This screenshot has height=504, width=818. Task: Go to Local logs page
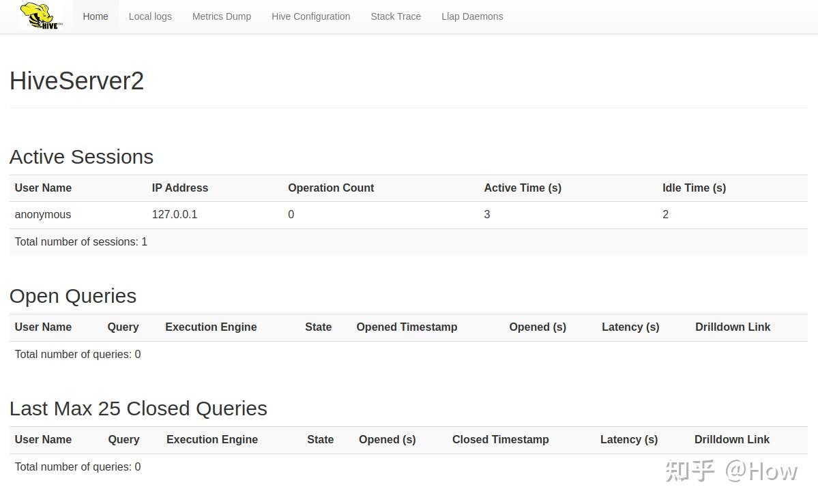(x=150, y=16)
